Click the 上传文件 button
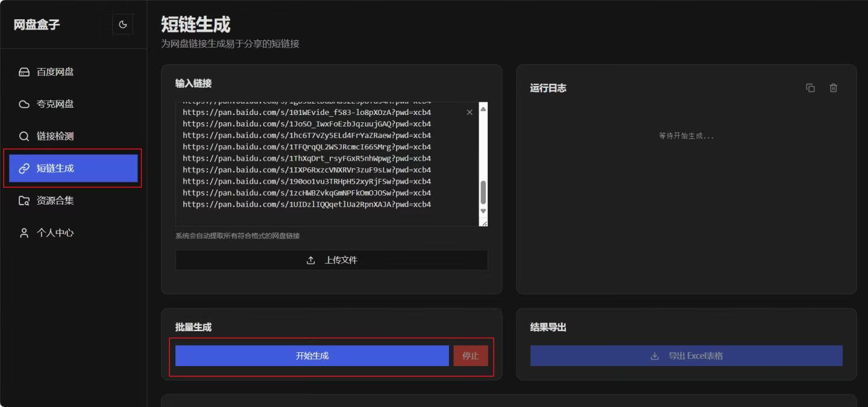The width and height of the screenshot is (868, 407). [x=332, y=260]
